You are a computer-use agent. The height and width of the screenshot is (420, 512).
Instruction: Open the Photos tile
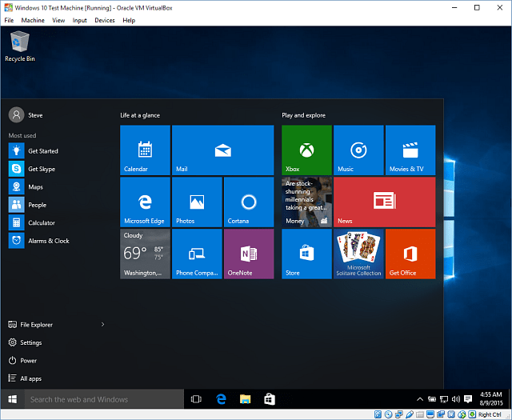[197, 202]
